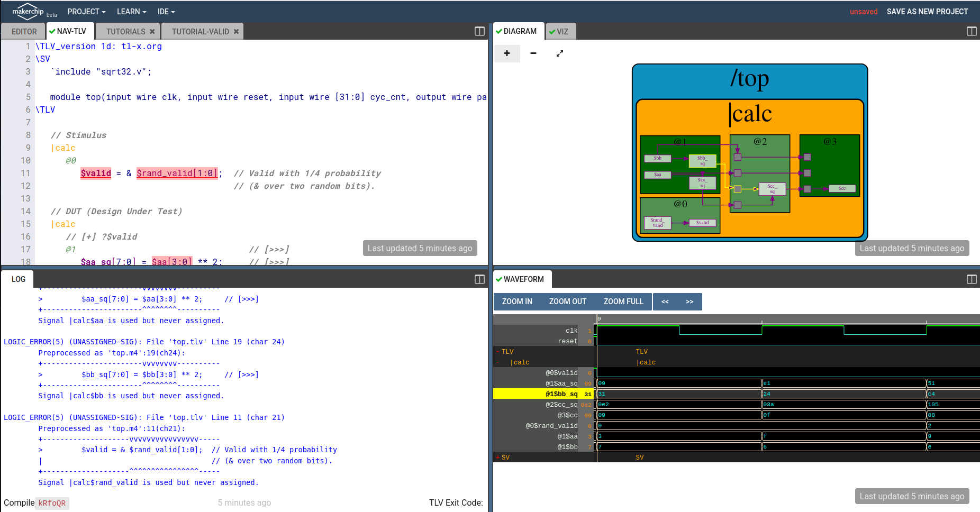Switch to the VIZ tab

tap(560, 31)
